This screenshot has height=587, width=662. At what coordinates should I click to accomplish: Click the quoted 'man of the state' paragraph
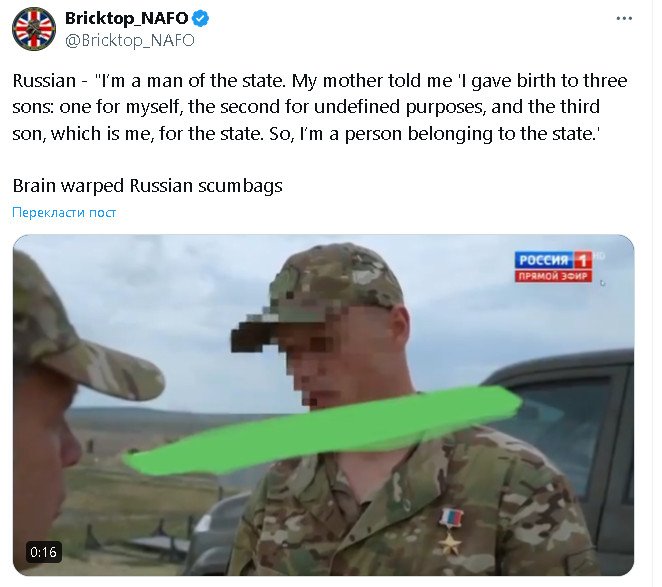click(x=320, y=107)
